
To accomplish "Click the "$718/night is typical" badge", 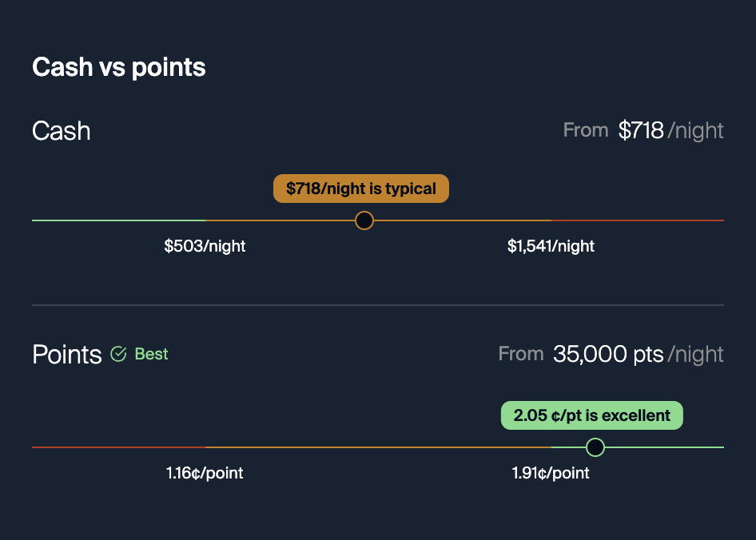I will click(361, 189).
